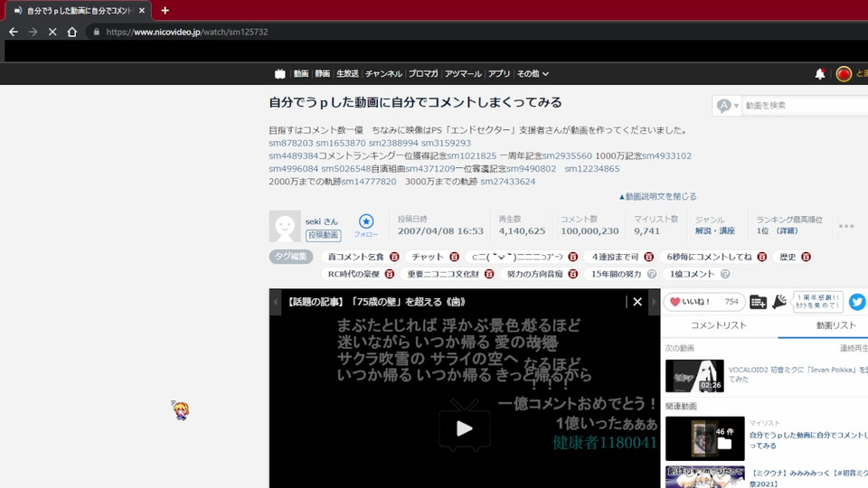Open the search type dropdown next to search box

(x=727, y=105)
